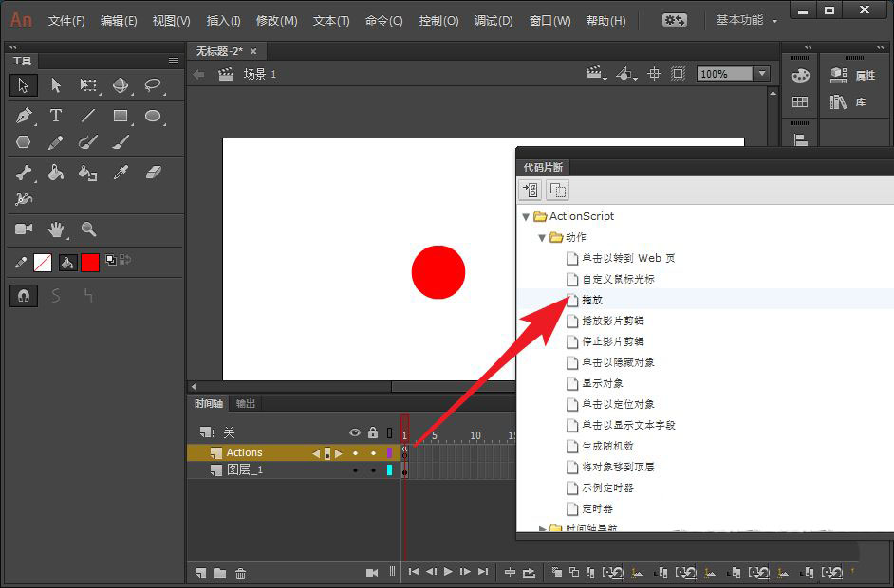Select the Paint Bucket tool

coord(55,172)
